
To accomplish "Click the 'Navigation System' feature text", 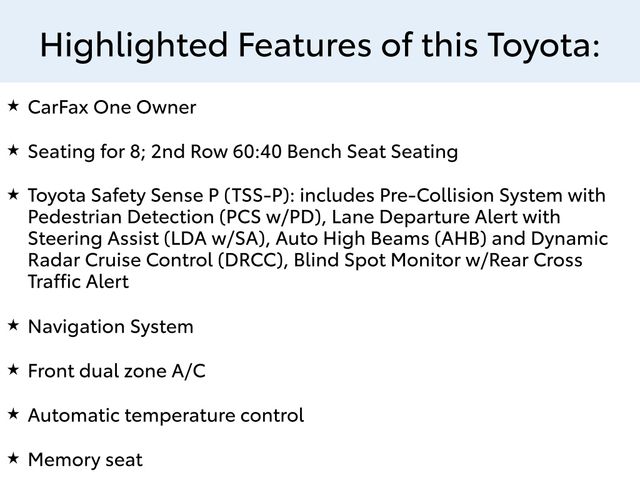I will (x=111, y=327).
